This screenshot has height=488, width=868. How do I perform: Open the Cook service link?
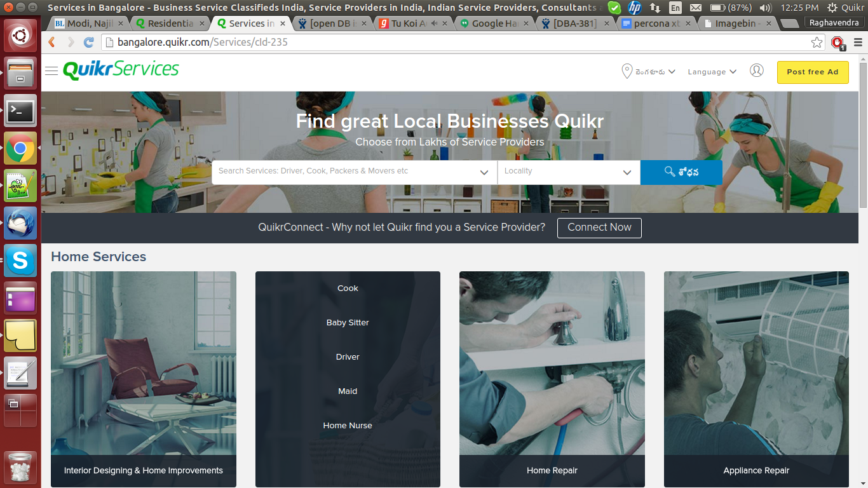coord(348,288)
